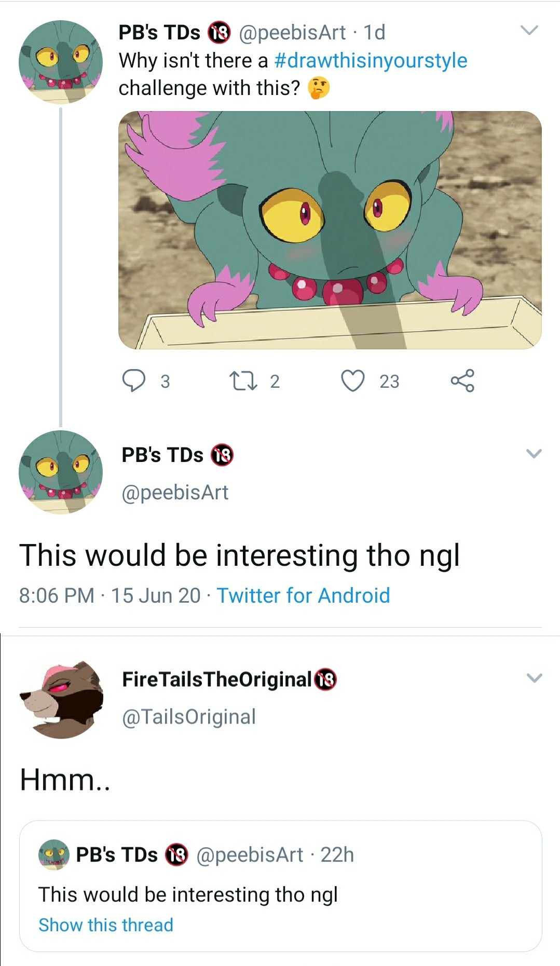Screen dimensions: 560x966
Task: Click the Twitter for Android link
Action: (x=303, y=595)
